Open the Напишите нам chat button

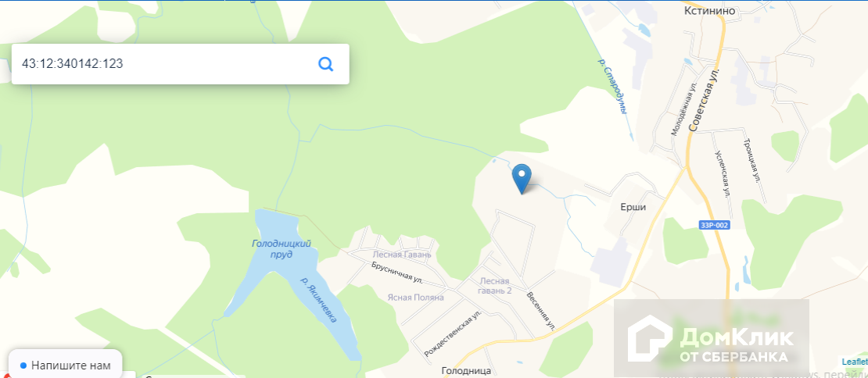[x=65, y=366]
